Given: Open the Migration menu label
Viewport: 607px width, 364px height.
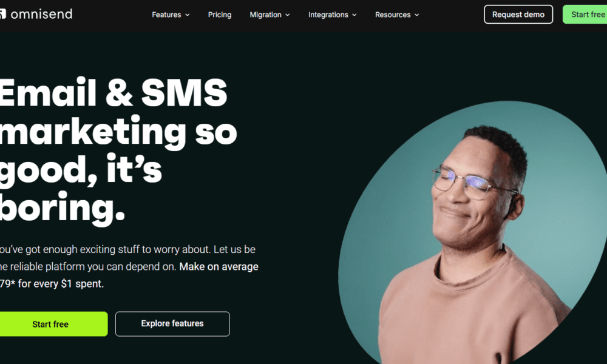Looking at the screenshot, I should click(x=266, y=15).
